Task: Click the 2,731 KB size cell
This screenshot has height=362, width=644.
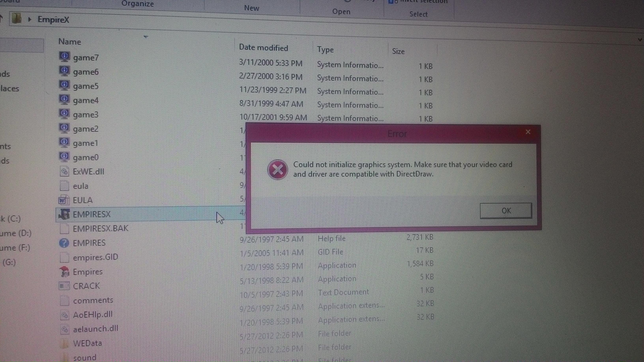Action: click(x=420, y=237)
